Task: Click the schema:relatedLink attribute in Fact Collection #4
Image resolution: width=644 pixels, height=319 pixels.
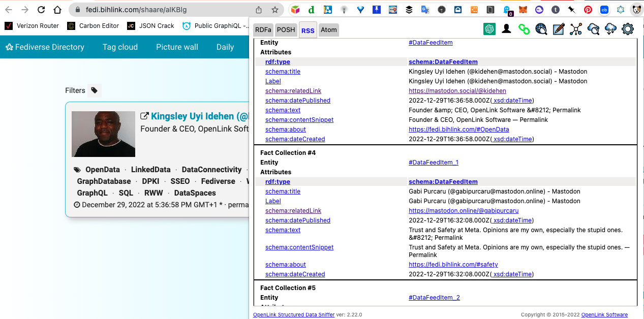Action: point(293,211)
